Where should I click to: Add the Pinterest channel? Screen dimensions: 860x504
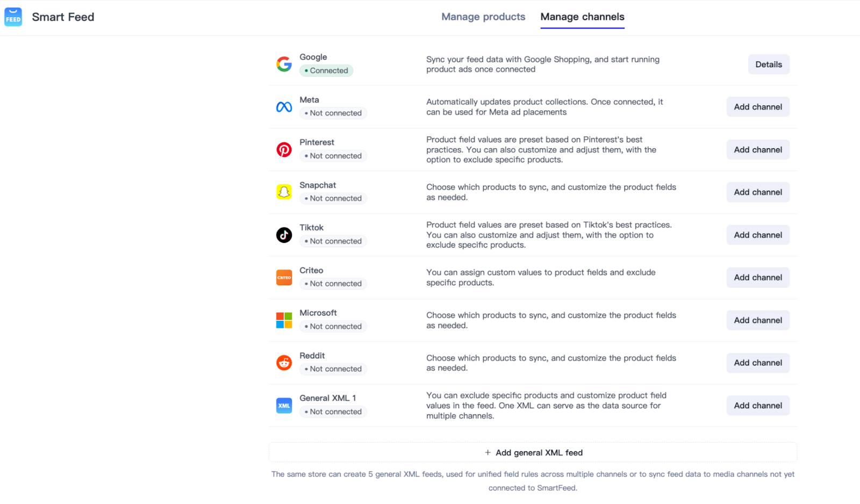point(757,150)
